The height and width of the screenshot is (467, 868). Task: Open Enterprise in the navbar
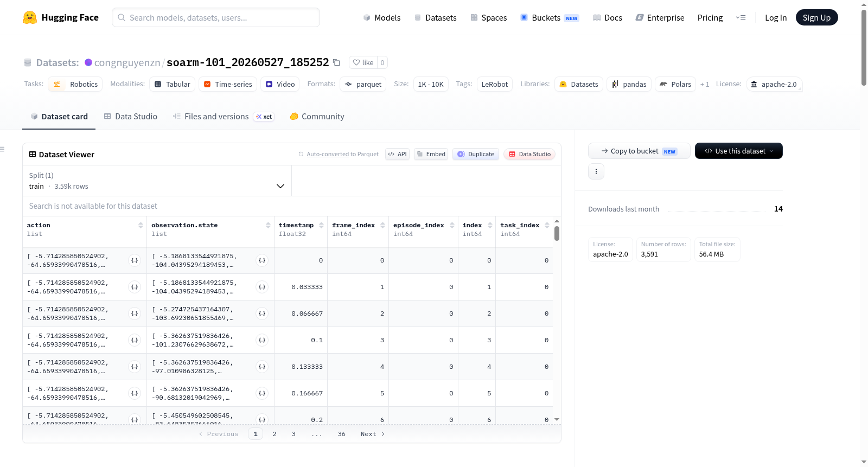(x=660, y=17)
